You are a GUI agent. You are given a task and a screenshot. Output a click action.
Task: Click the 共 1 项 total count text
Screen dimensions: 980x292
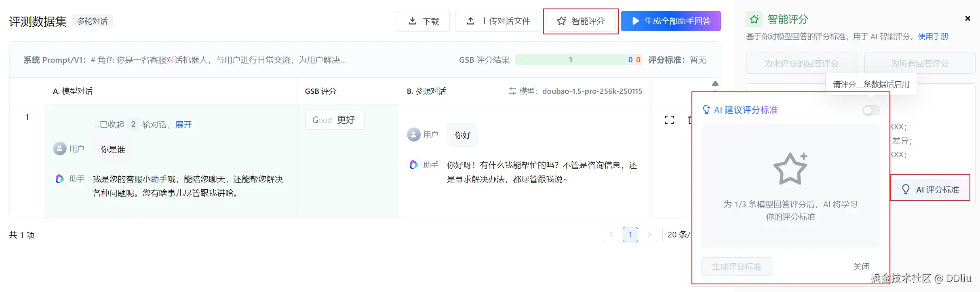pyautogui.click(x=22, y=235)
